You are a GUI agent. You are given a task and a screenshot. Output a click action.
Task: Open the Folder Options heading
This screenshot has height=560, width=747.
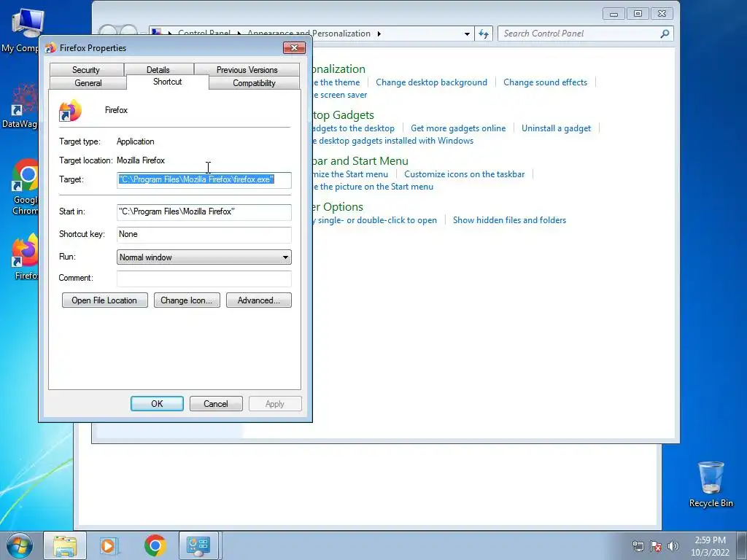click(x=338, y=206)
